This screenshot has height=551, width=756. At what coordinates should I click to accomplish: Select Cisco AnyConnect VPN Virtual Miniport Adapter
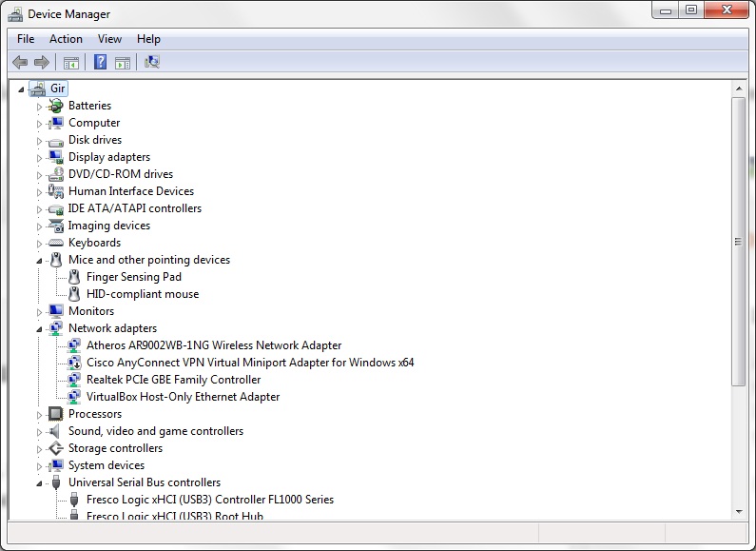click(250, 363)
